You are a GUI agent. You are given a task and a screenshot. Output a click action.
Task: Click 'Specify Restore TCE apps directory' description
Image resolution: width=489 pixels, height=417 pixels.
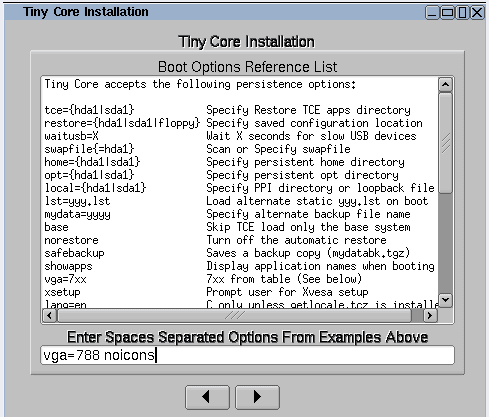(x=308, y=110)
